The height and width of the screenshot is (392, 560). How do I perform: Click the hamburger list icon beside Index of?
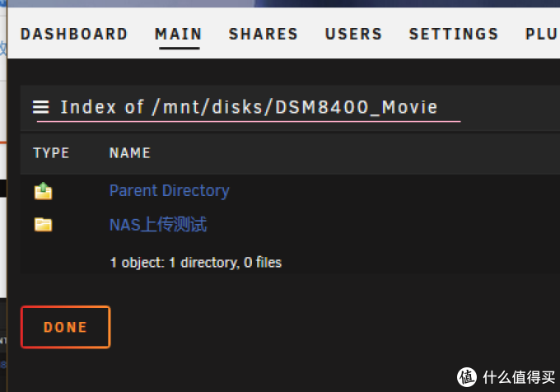tap(40, 107)
